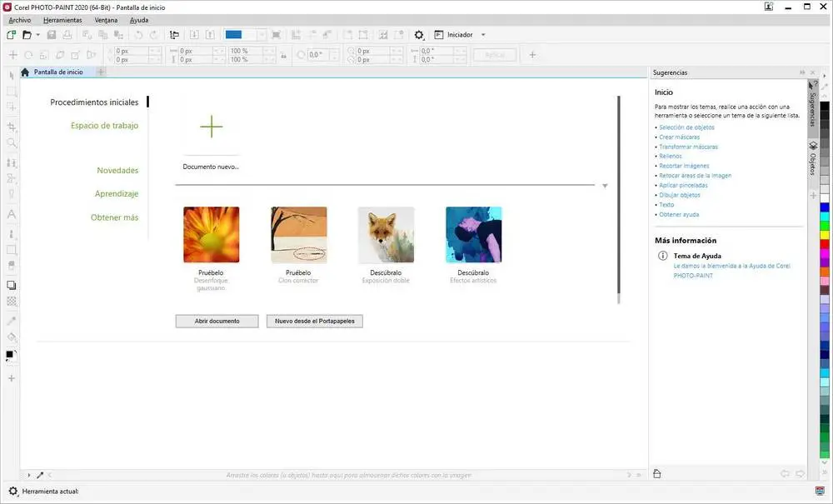The height and width of the screenshot is (504, 833).
Task: Open the Objetos docker tab
Action: click(812, 158)
